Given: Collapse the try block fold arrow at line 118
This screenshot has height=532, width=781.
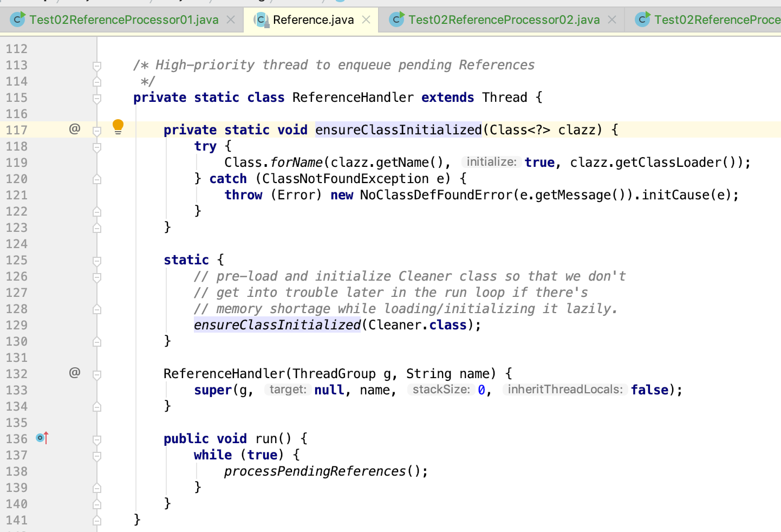Looking at the screenshot, I should point(96,147).
